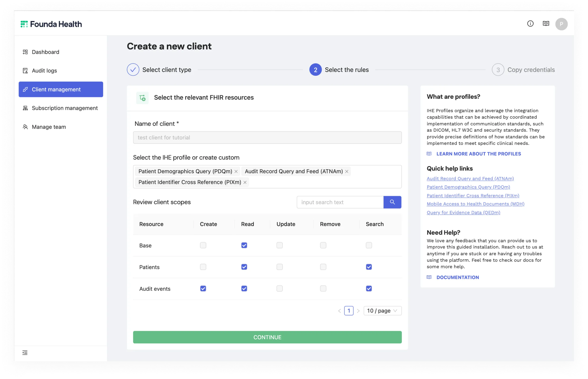Click the Founda Health logo
This screenshot has height=379, width=588.
[51, 24]
